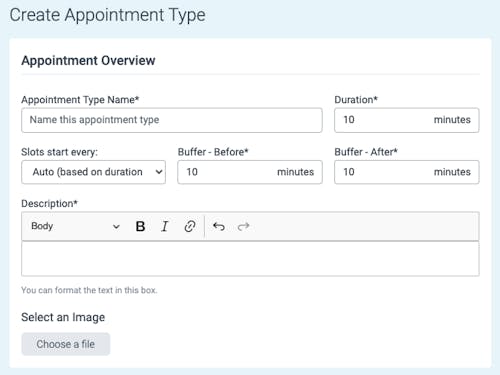Click the Create Appointment Type title
This screenshot has width=500, height=375.
[x=107, y=15]
